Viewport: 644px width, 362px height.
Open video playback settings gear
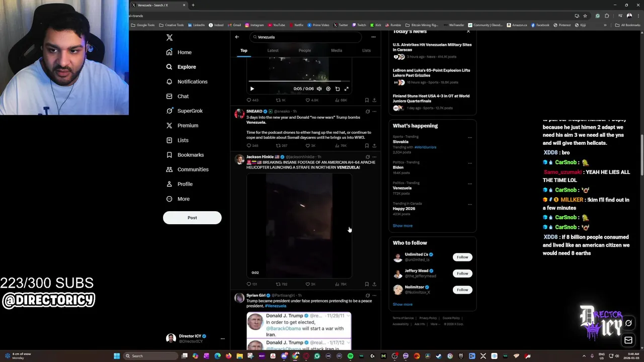tap(328, 89)
